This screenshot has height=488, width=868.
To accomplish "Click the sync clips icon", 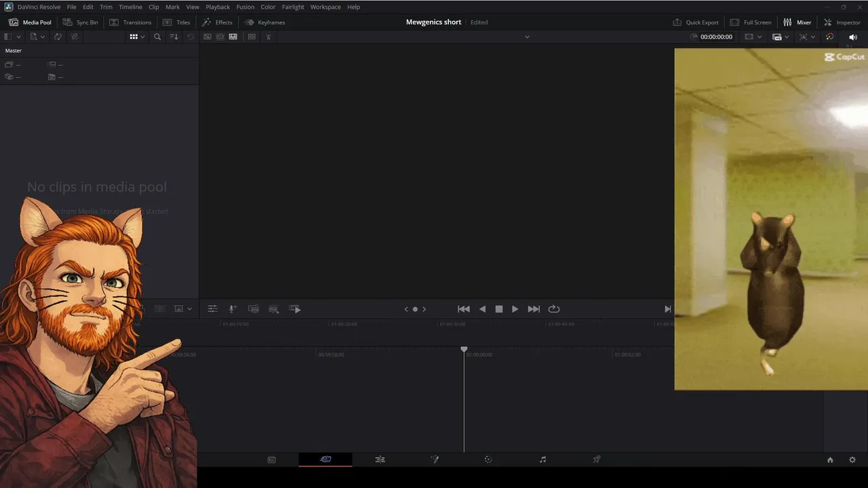I will (58, 37).
